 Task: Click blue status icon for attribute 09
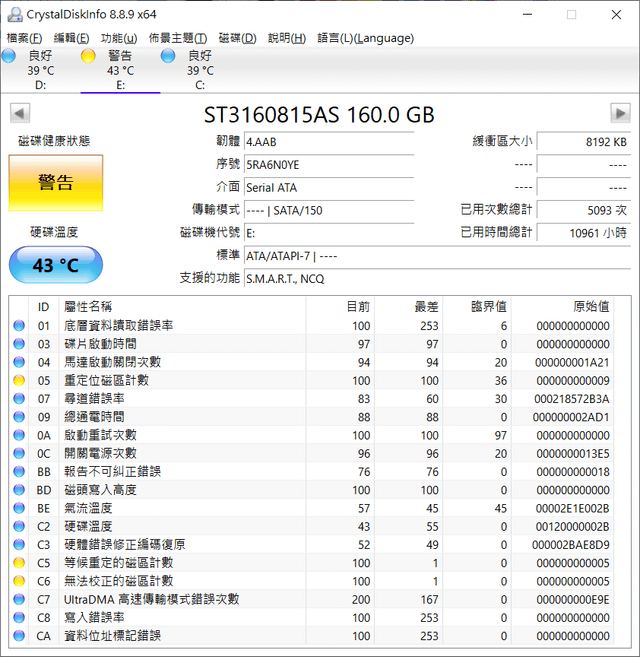click(x=19, y=417)
